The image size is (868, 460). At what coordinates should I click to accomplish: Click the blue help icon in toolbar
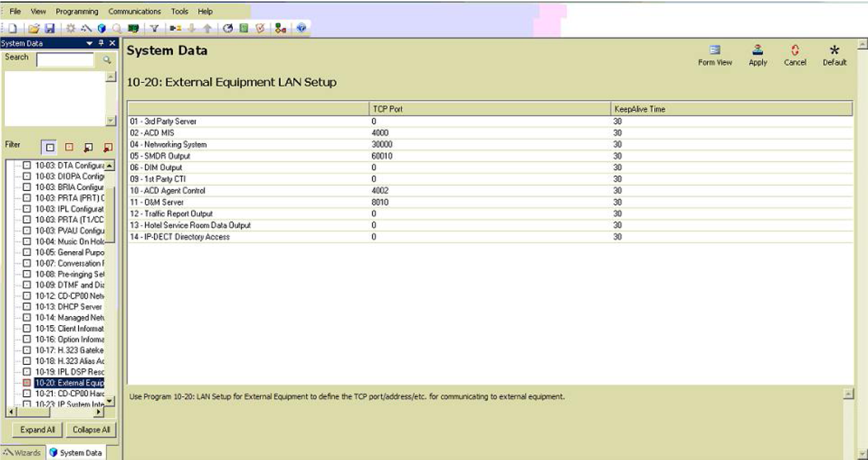point(301,29)
